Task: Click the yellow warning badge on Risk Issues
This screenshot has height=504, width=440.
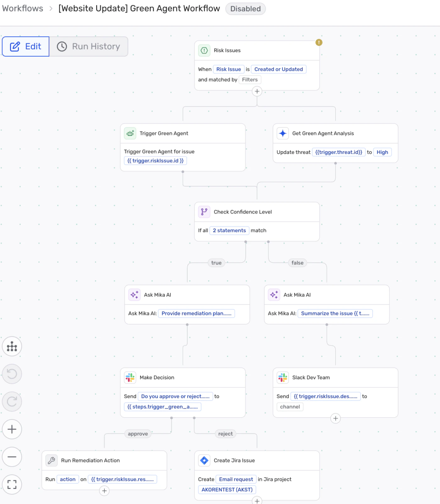Action: click(319, 42)
